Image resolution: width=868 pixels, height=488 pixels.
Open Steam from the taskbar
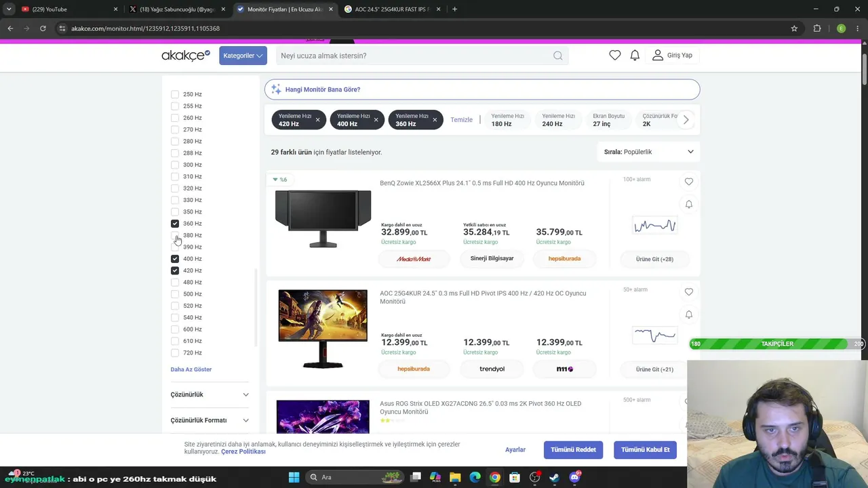(555, 477)
